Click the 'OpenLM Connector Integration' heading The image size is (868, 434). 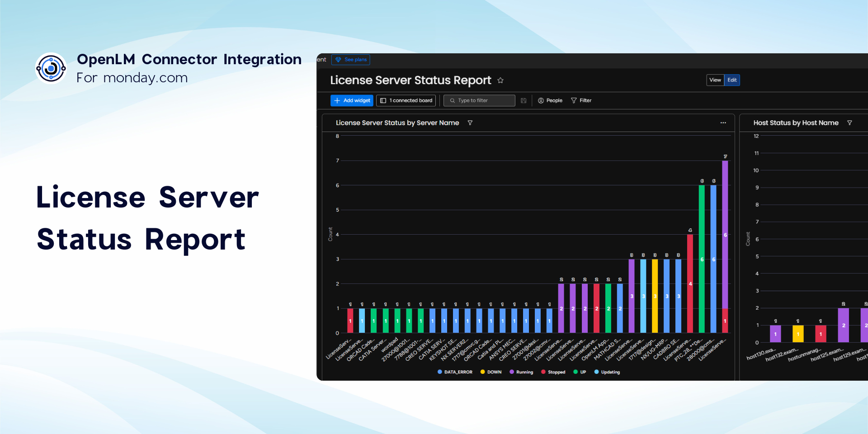tap(189, 59)
